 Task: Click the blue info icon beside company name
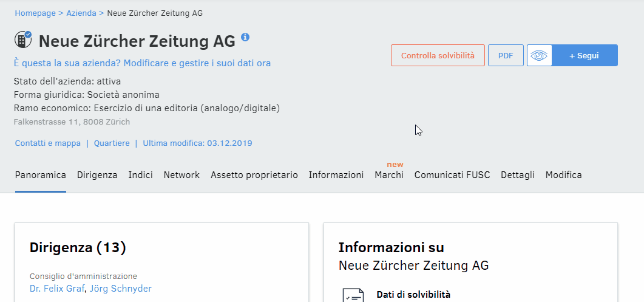(x=245, y=37)
